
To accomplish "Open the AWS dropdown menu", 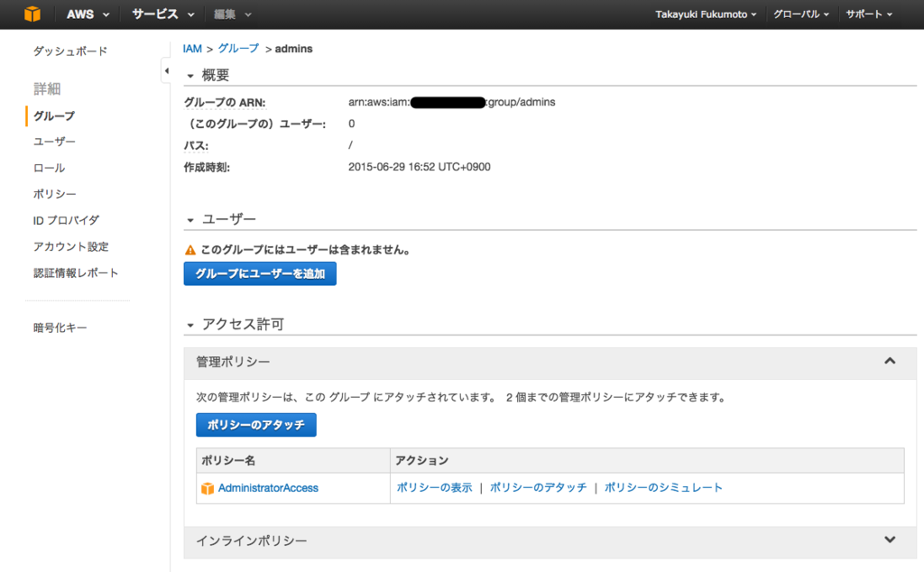I will [x=88, y=14].
